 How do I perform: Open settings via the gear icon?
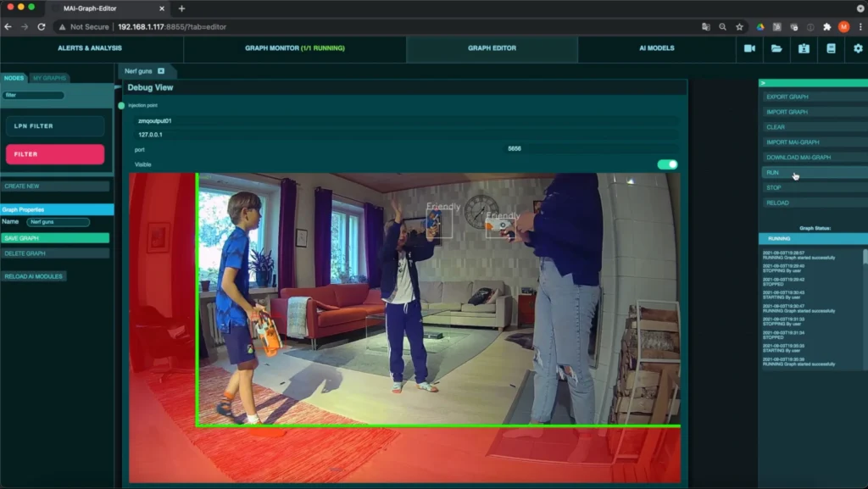[x=857, y=48]
